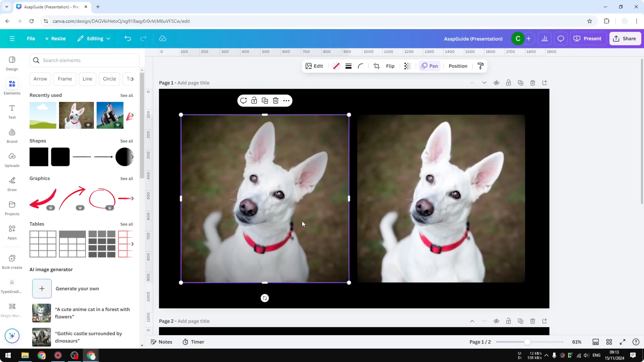This screenshot has width=644, height=362.
Task: Open the Draw panel
Action: 12,184
